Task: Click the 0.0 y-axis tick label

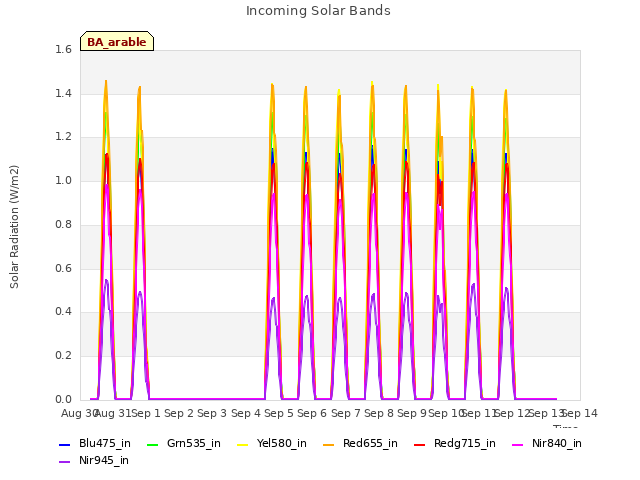Action: pos(63,399)
